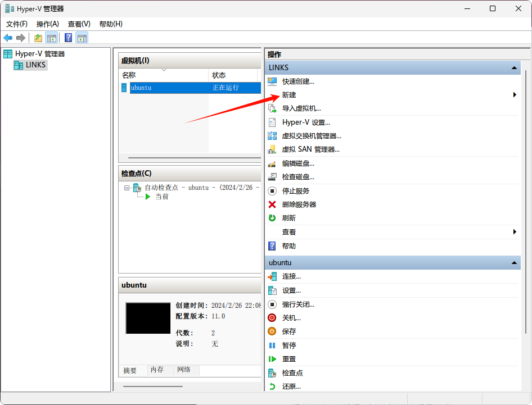Select the 当前 checkpoint node
Screen dimensions: 532x405
(x=162, y=197)
